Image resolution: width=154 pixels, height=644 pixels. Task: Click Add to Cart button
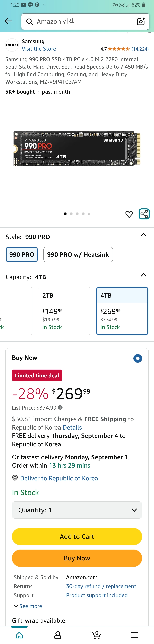pyautogui.click(x=77, y=536)
